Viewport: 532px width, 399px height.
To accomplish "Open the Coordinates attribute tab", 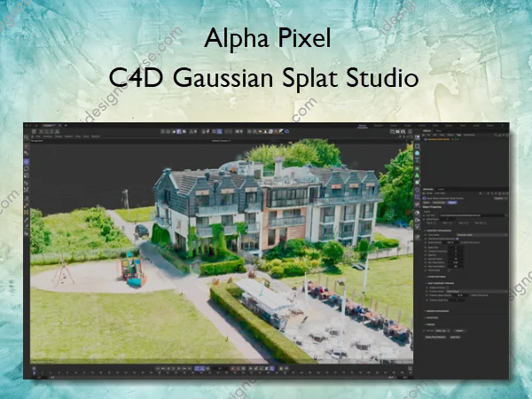I will 439,202.
